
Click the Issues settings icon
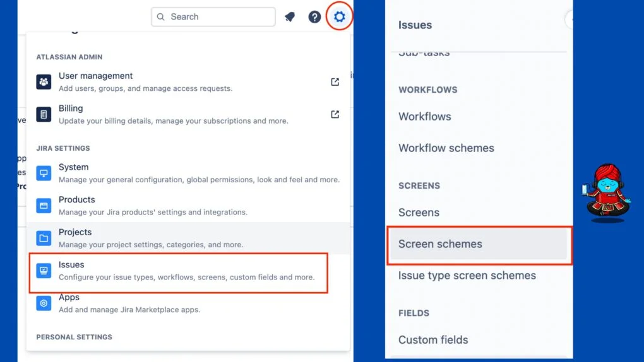tap(44, 271)
